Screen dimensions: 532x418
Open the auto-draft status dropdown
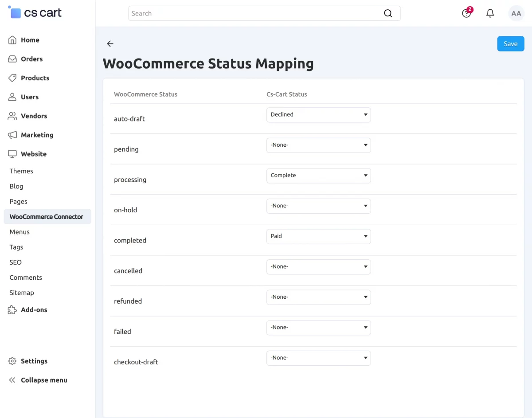[318, 115]
